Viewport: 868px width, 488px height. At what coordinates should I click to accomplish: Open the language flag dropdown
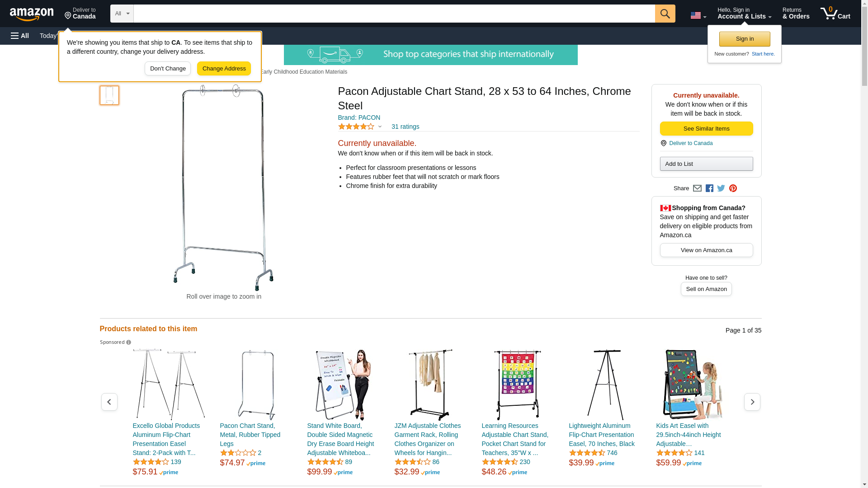coord(698,15)
